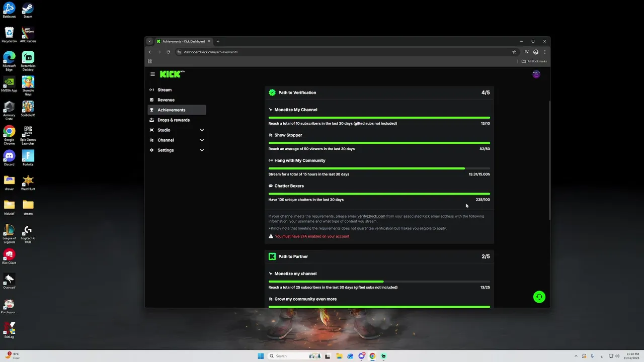
Task: Click the Show Stopper progress bar
Action: tap(379, 143)
